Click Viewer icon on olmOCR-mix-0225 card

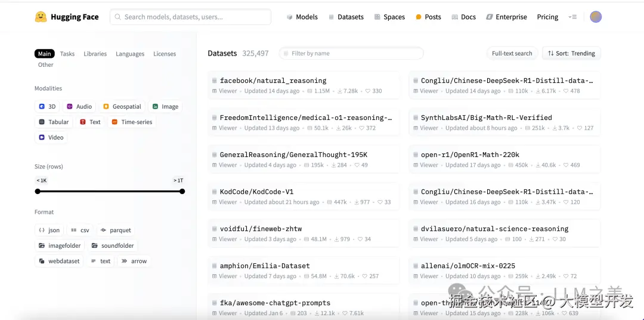coord(416,276)
